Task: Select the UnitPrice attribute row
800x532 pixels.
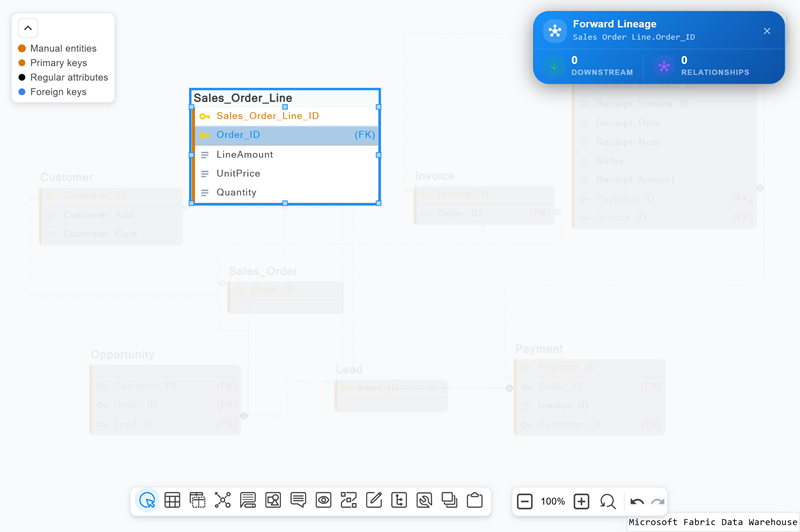Action: point(286,173)
